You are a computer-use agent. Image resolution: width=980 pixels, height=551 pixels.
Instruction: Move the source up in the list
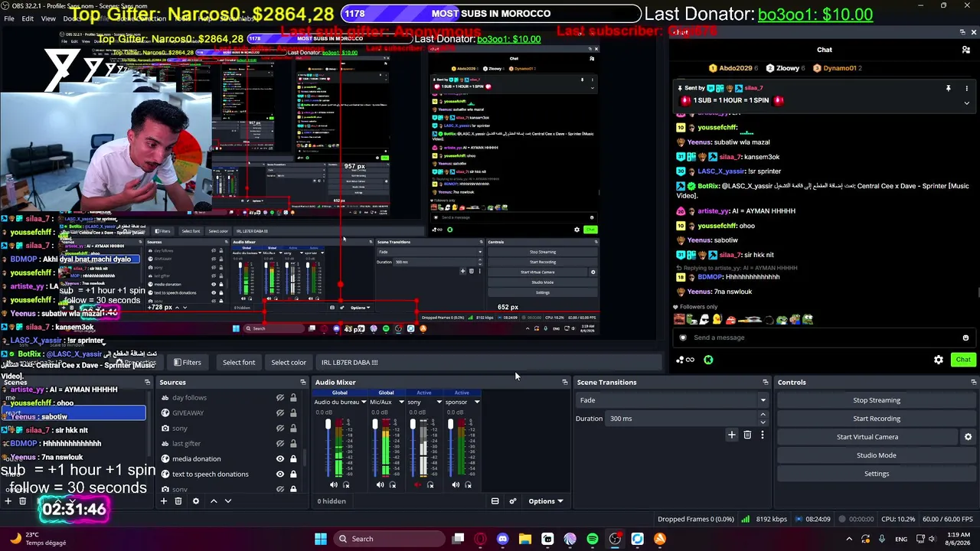[214, 501]
